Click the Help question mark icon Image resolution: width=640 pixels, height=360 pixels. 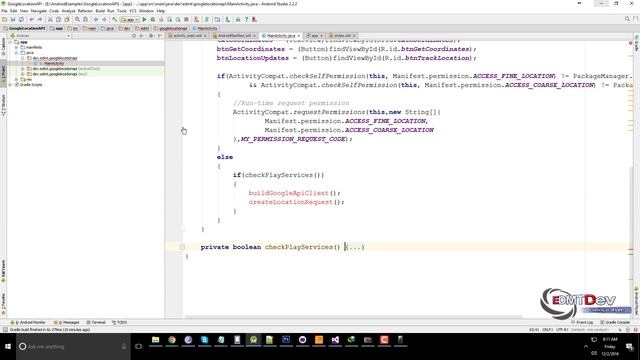[x=246, y=19]
